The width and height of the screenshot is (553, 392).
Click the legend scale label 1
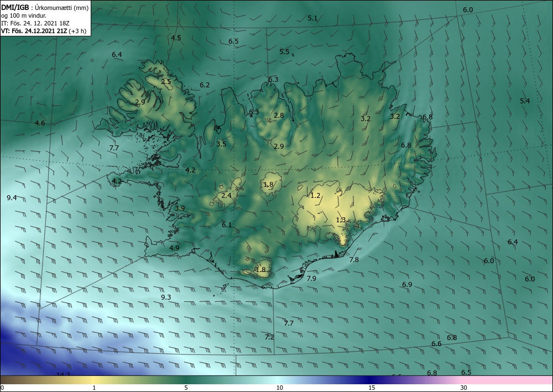click(94, 388)
